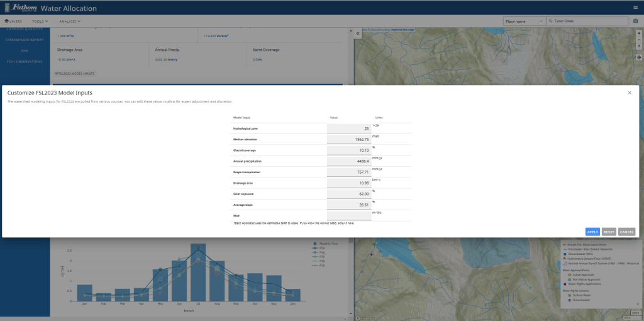Open the Streamflow Report sidebar tab
This screenshot has height=321, width=644.
click(25, 40)
